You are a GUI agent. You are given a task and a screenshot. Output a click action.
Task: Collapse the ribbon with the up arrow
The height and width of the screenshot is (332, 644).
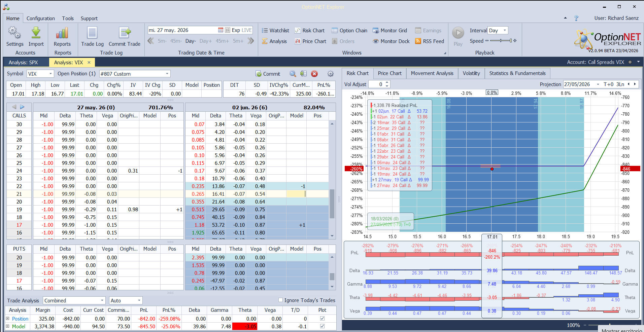click(x=565, y=18)
